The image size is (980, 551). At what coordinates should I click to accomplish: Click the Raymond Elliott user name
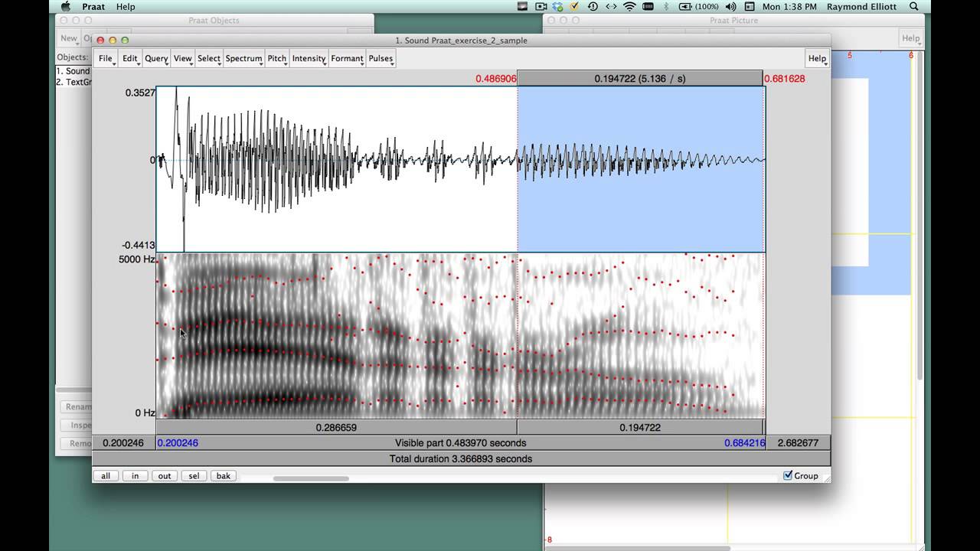click(862, 6)
